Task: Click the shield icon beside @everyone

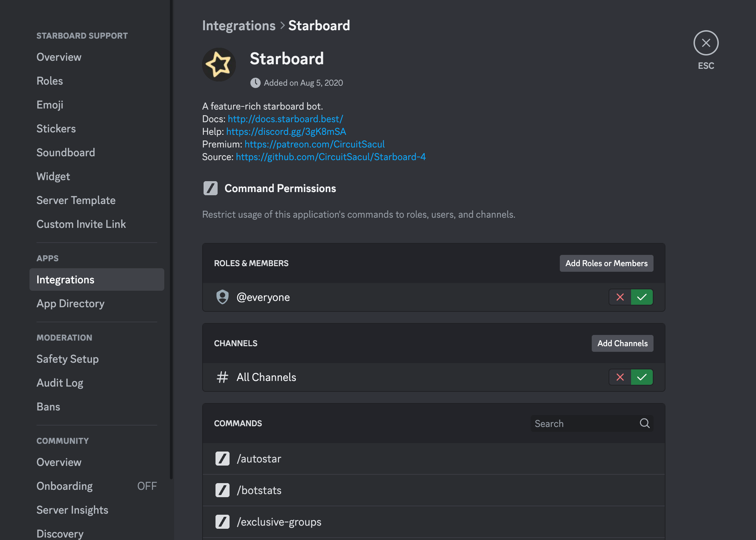Action: pos(223,297)
